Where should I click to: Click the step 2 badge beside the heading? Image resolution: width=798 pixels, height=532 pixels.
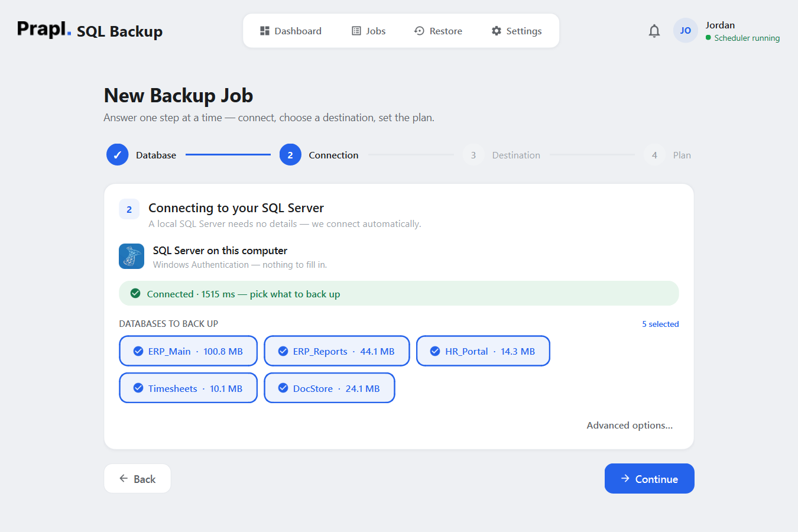pos(129,209)
